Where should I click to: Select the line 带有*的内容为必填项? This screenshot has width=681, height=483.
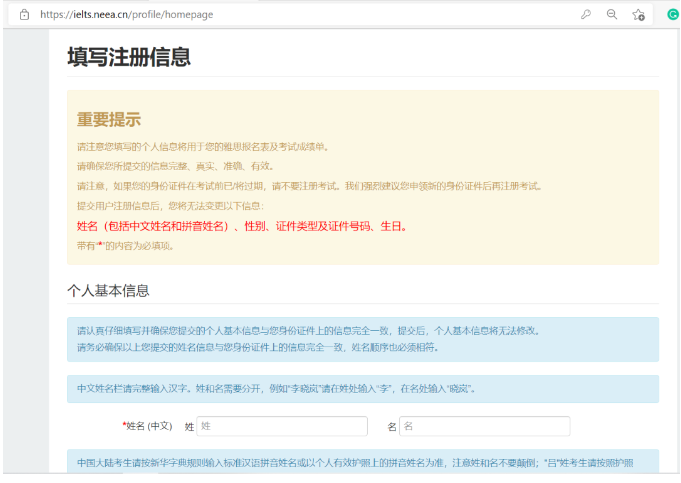[126, 246]
